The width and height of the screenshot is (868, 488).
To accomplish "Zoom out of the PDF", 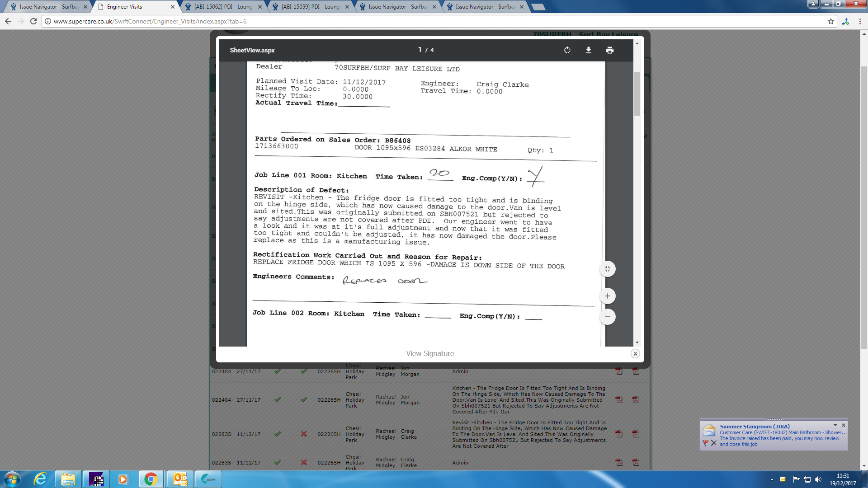I will click(608, 317).
